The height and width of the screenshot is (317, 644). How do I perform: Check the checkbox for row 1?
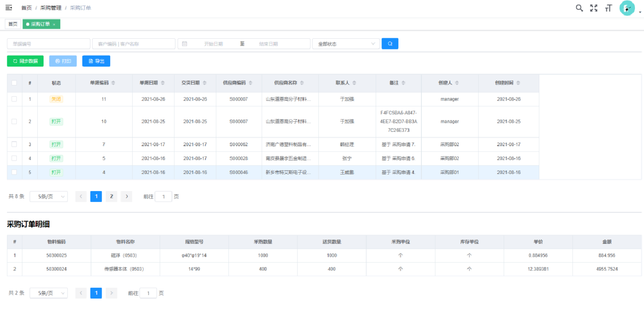pyautogui.click(x=14, y=99)
